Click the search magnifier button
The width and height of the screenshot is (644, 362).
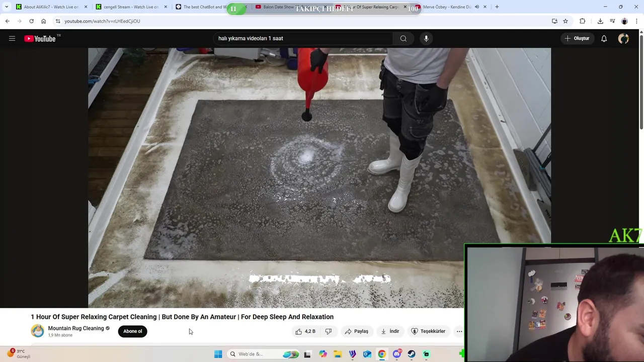pos(403,38)
